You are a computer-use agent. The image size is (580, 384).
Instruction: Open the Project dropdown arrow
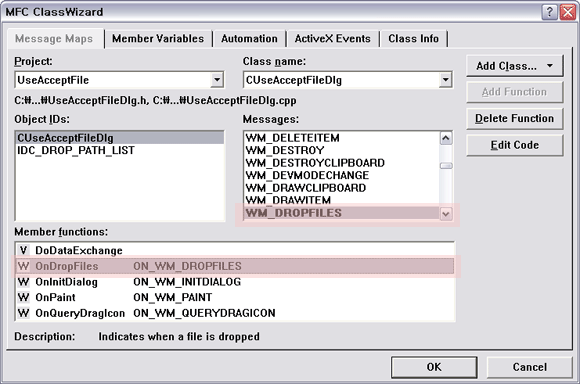coord(217,80)
